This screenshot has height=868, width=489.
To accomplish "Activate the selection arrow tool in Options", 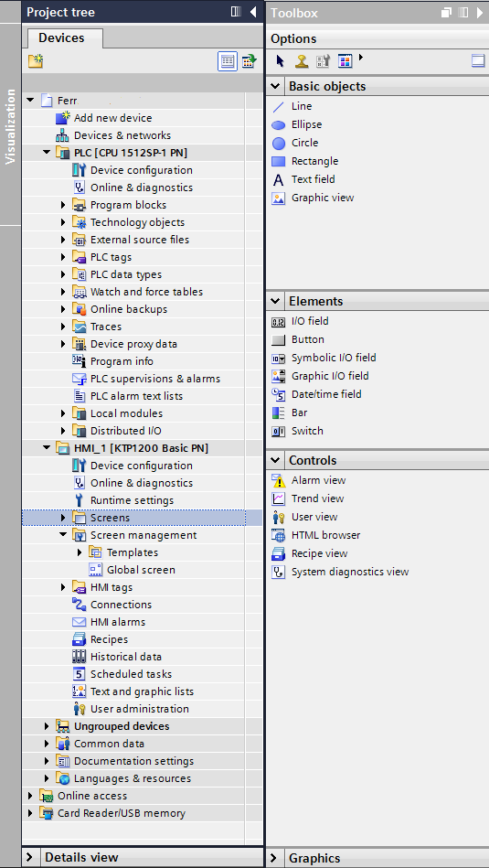I will pyautogui.click(x=280, y=61).
